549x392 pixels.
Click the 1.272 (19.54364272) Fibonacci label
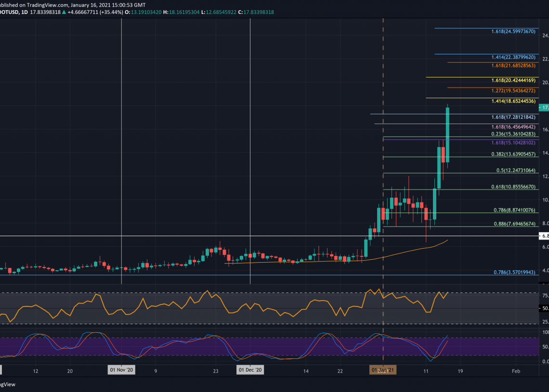[x=513, y=90]
